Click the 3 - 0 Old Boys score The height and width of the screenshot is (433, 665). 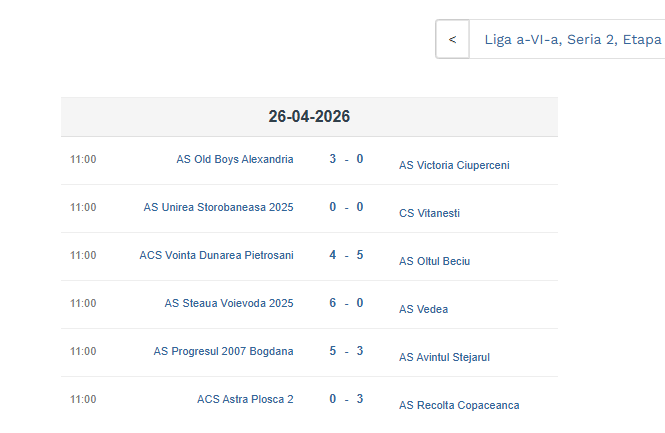pyautogui.click(x=346, y=159)
